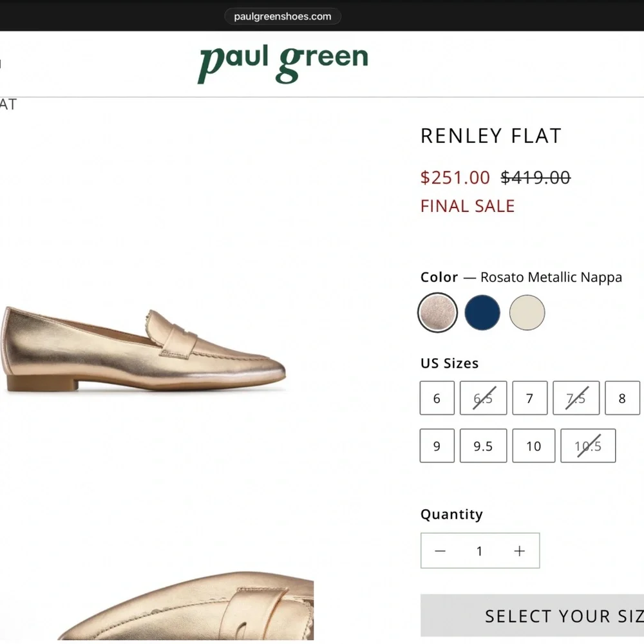Click the original price $419.00
The image size is (644, 644).
coord(536,178)
